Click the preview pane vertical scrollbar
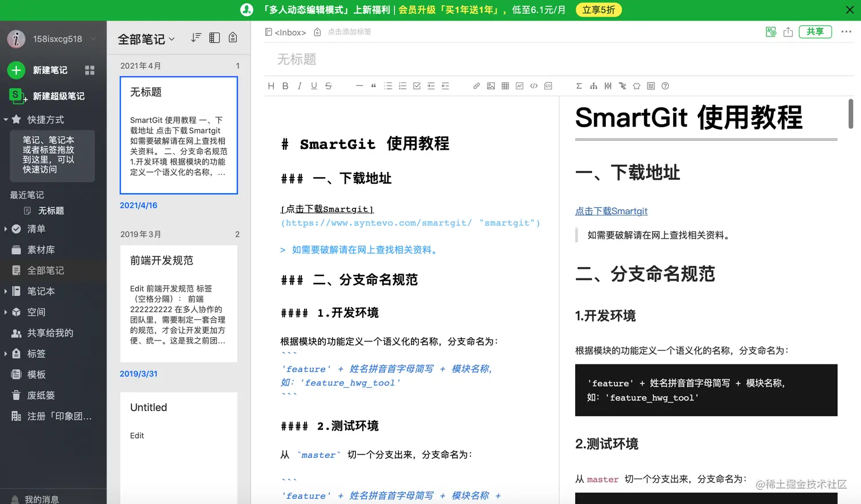The height and width of the screenshot is (504, 861). (851, 114)
